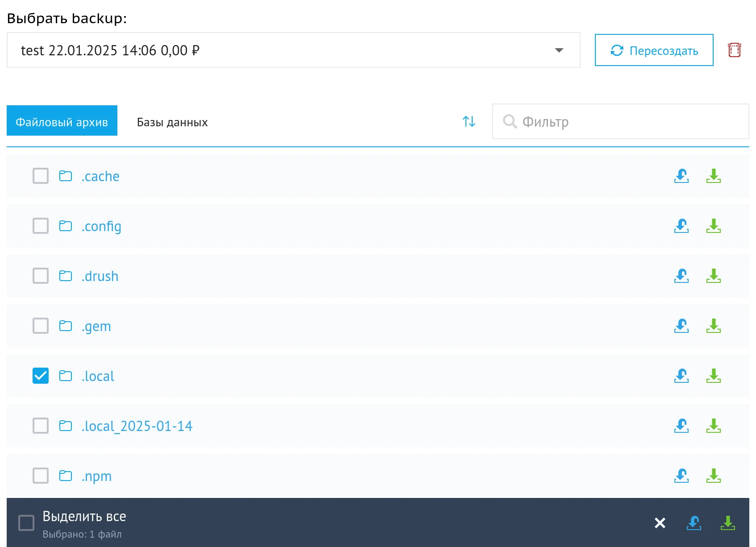Download the .npm folder
Screen dimensions: 756x547
[713, 476]
